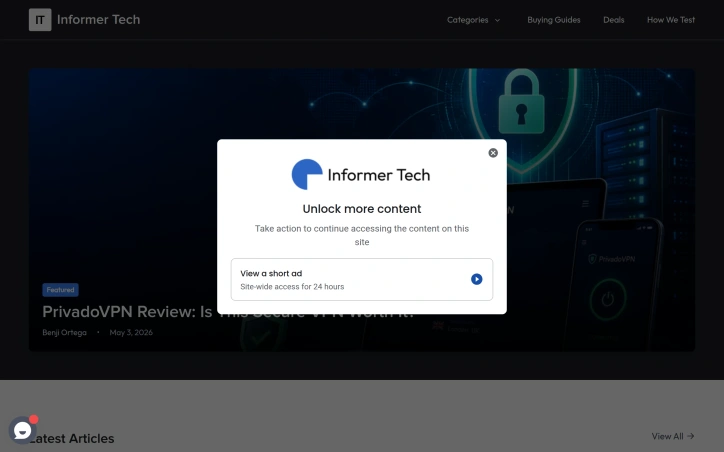Open How We Test page
This screenshot has height=452, width=724.
coord(670,20)
